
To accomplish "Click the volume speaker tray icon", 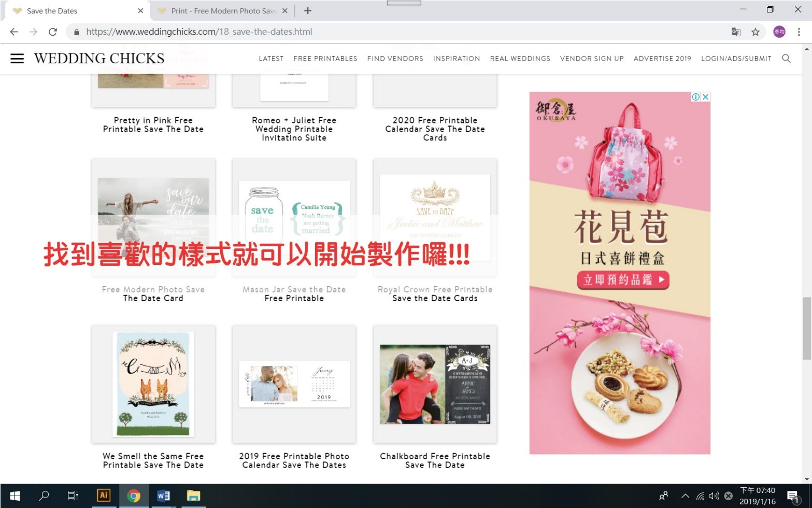I will tap(714, 496).
